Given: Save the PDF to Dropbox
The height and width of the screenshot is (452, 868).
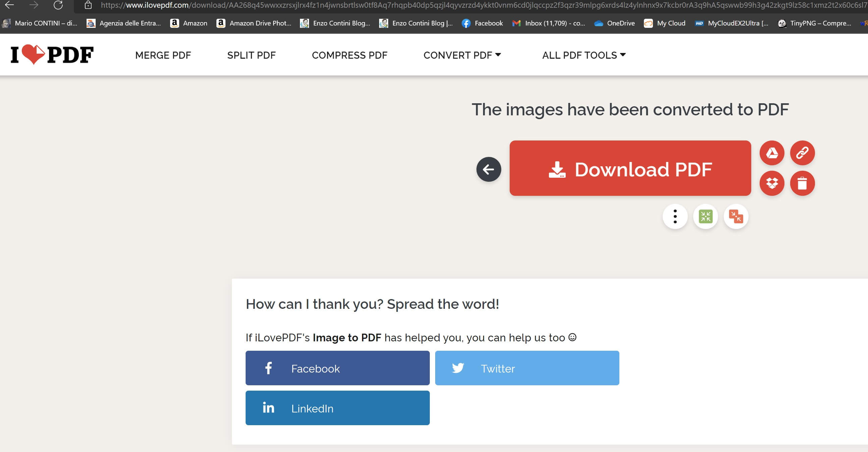Looking at the screenshot, I should (x=772, y=183).
